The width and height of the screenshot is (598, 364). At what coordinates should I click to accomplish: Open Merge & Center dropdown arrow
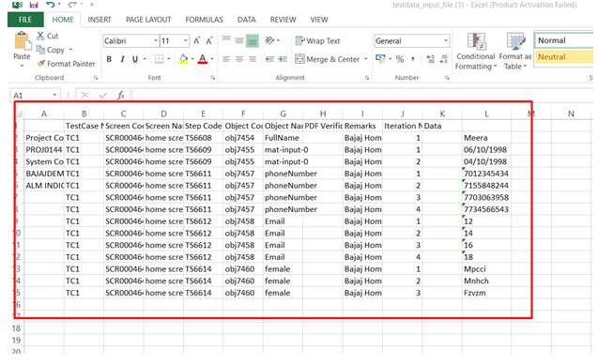point(366,59)
